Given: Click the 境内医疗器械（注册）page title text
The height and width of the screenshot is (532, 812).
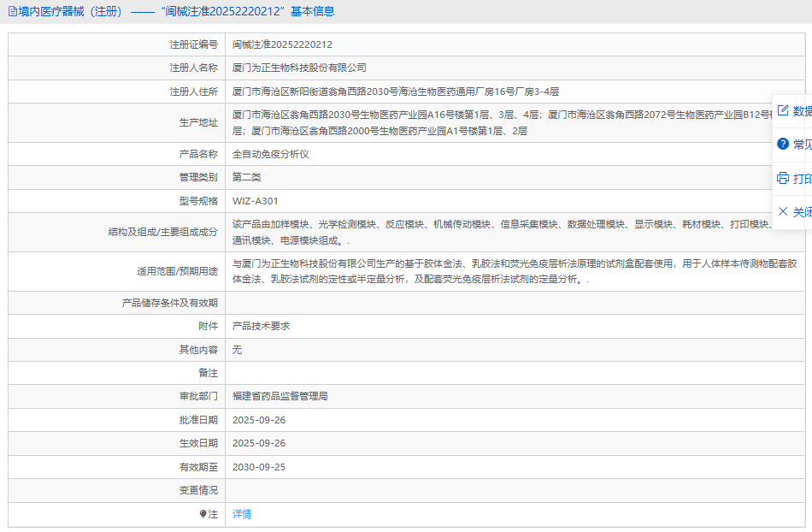Looking at the screenshot, I should tap(70, 12).
